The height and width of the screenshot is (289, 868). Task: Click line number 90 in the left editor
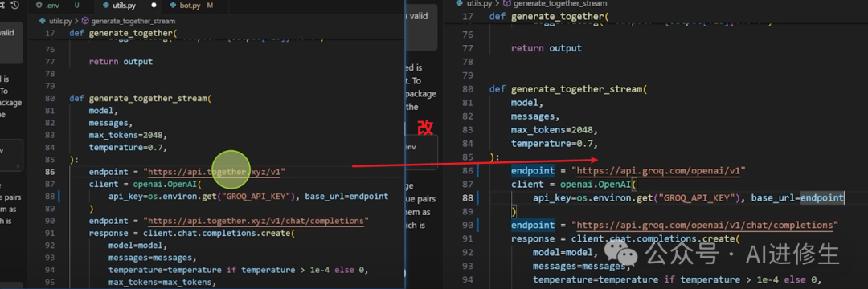(51, 221)
